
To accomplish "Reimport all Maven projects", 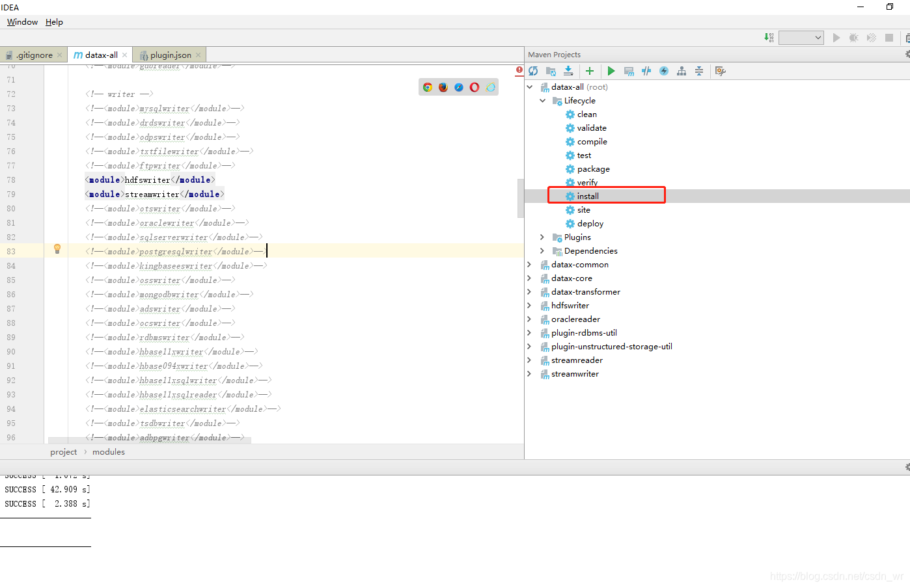I will coord(534,71).
